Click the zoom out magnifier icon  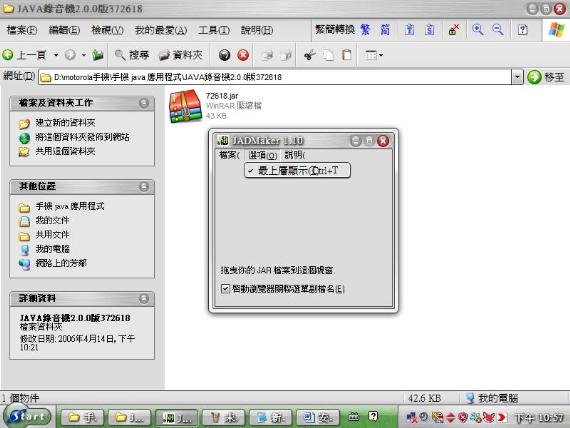pyautogui.click(x=498, y=29)
